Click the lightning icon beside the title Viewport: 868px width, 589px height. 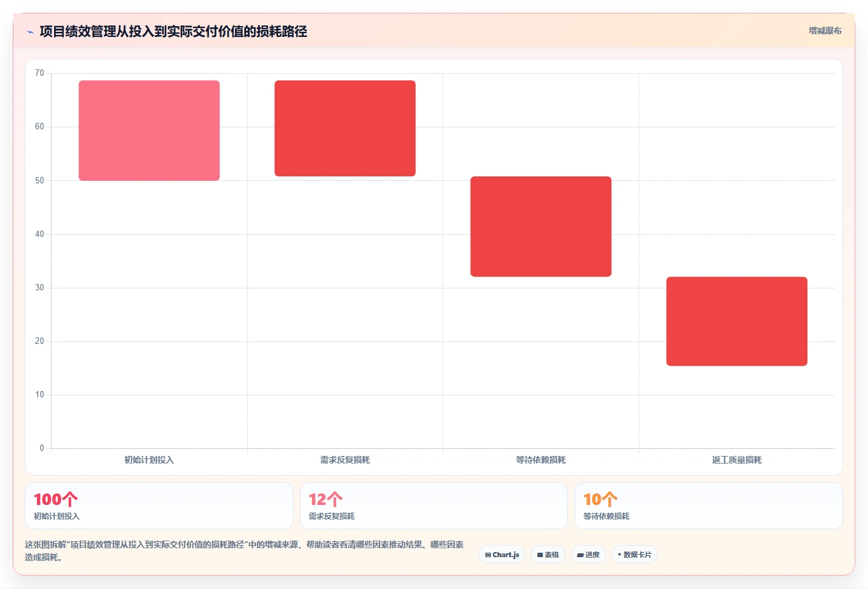[30, 32]
